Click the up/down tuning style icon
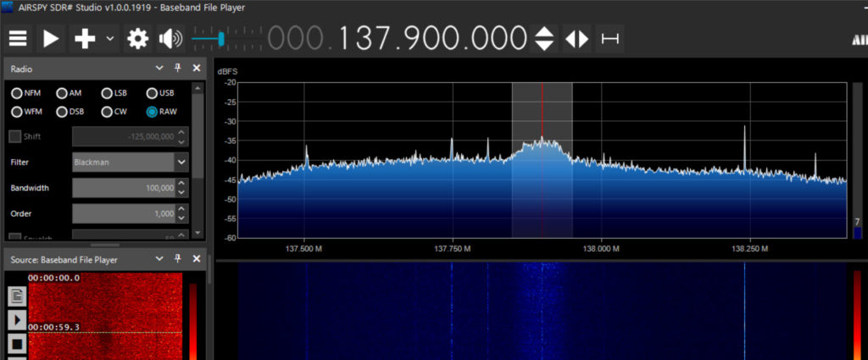 click(x=544, y=39)
